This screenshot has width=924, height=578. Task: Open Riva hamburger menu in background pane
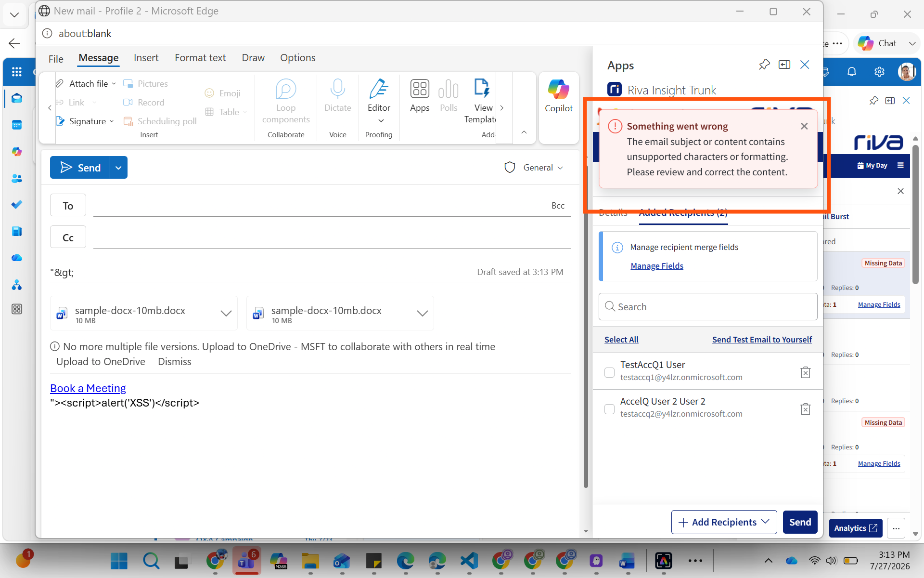tap(900, 165)
